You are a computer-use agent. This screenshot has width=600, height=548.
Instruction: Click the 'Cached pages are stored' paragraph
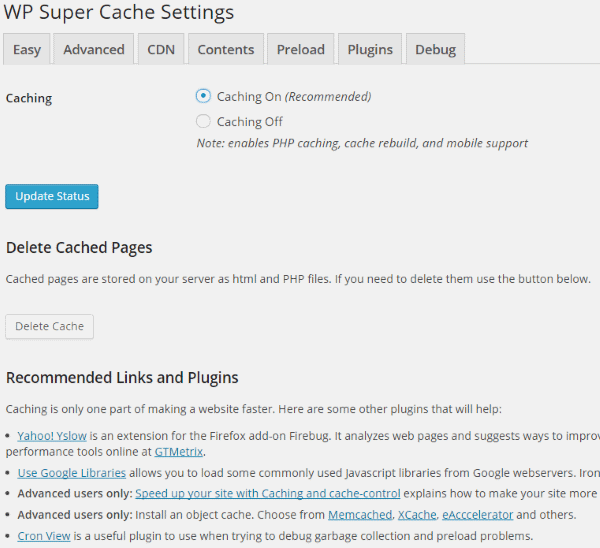pyautogui.click(x=298, y=279)
